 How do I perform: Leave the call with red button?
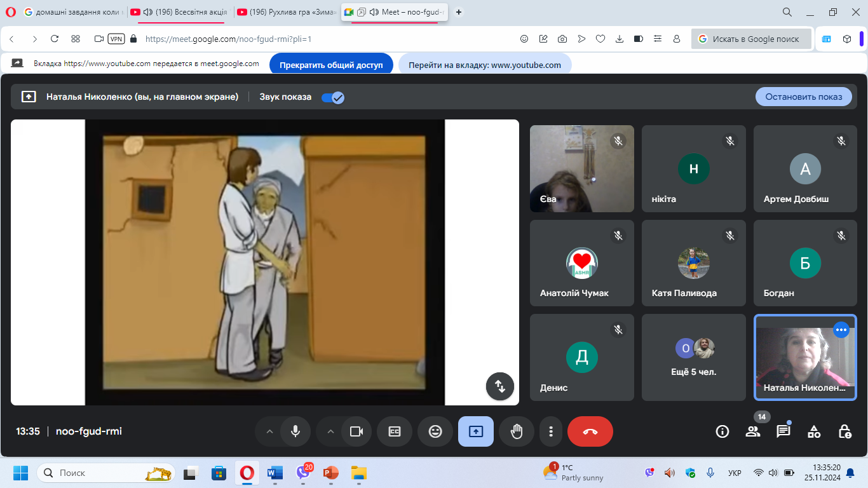point(590,431)
